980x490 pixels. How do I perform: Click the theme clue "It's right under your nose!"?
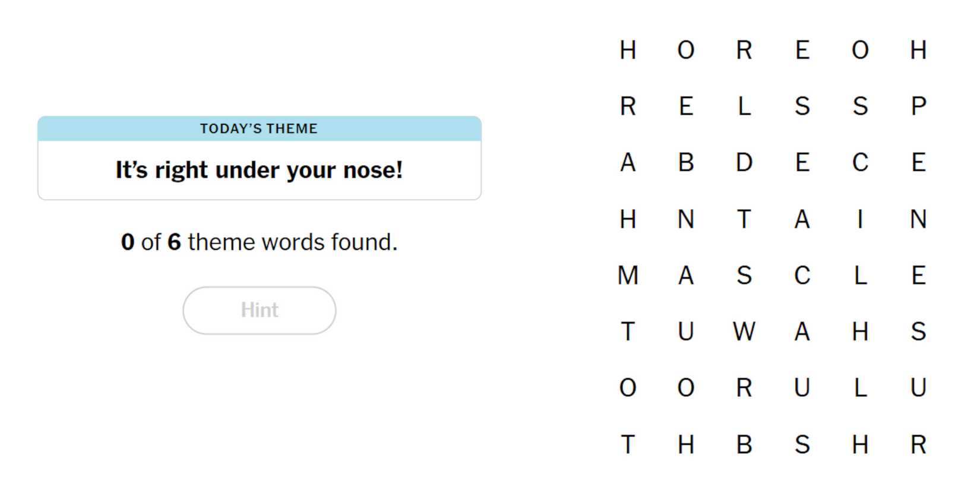point(259,170)
